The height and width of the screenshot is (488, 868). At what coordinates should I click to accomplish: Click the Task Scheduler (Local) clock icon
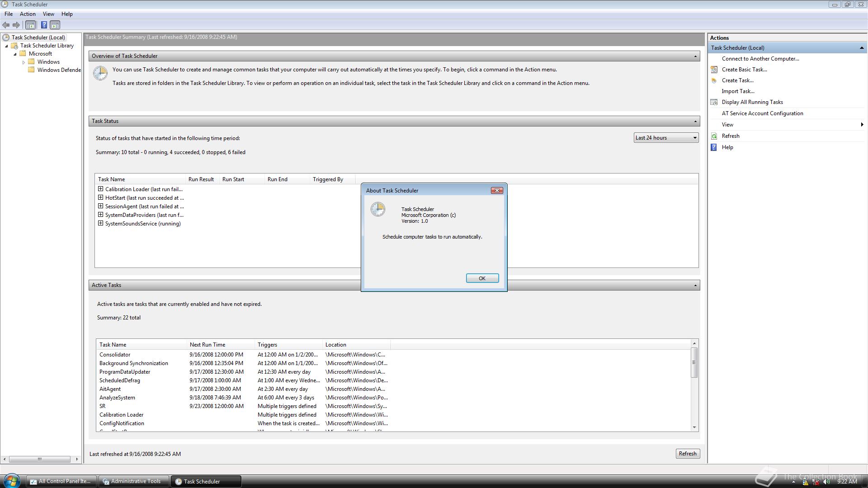click(x=6, y=38)
